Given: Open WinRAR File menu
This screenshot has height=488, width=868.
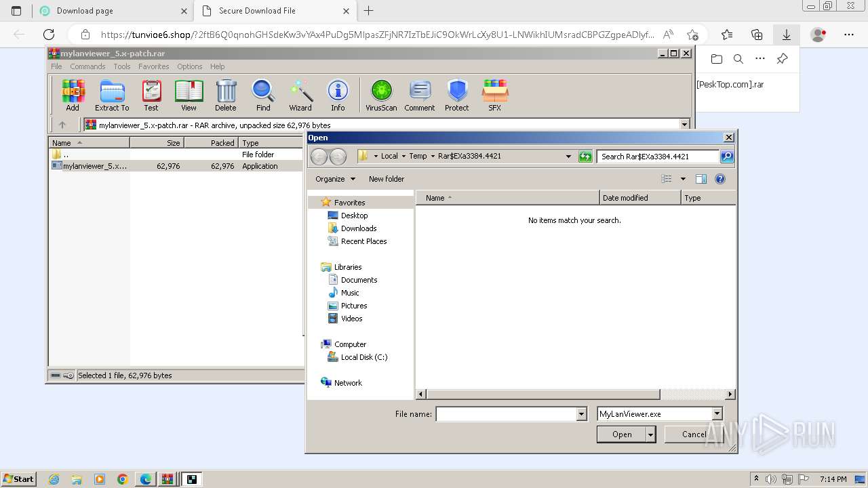Looking at the screenshot, I should point(56,66).
